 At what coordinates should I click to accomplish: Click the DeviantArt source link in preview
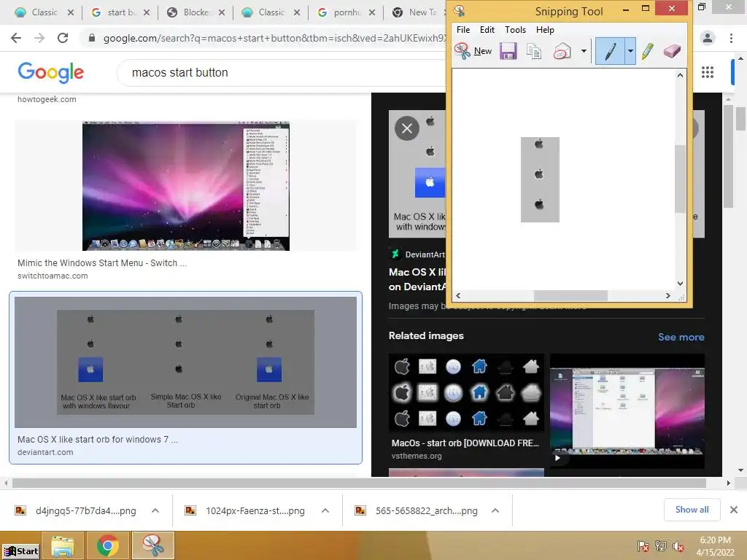point(417,254)
